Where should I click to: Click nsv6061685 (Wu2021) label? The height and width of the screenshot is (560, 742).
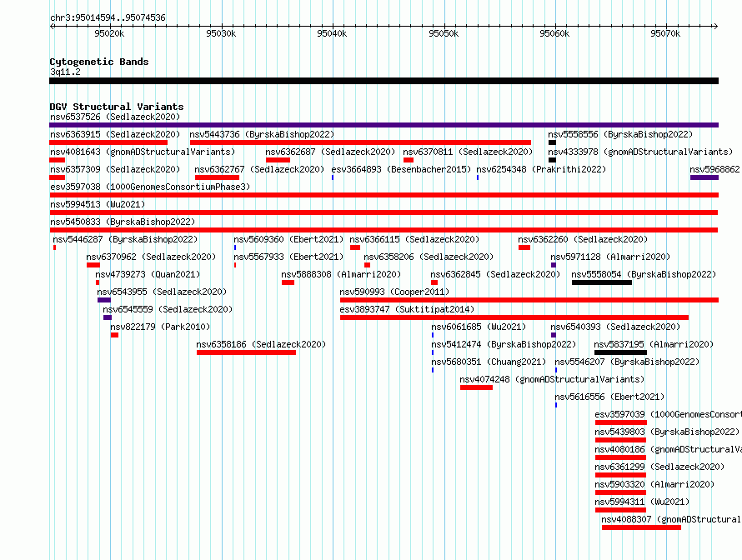(479, 327)
